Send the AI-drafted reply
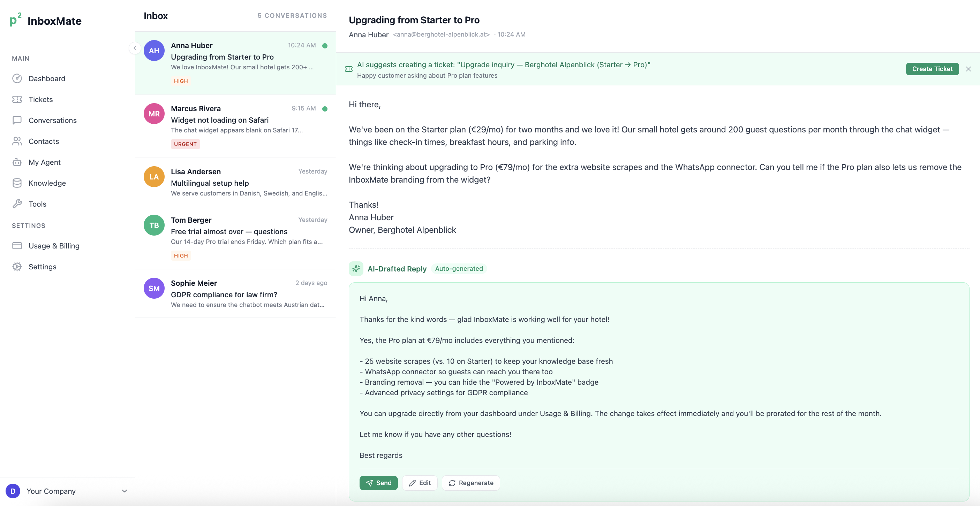Image resolution: width=980 pixels, height=506 pixels. [x=378, y=482]
